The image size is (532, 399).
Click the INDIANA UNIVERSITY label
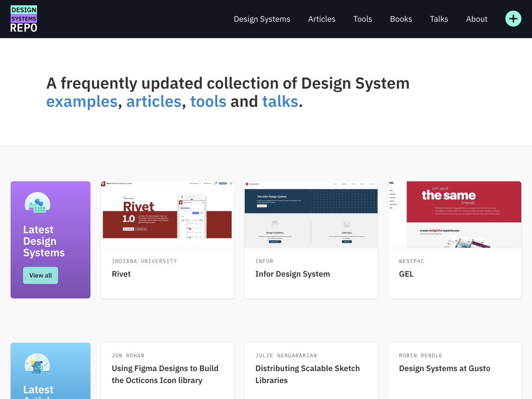145,261
